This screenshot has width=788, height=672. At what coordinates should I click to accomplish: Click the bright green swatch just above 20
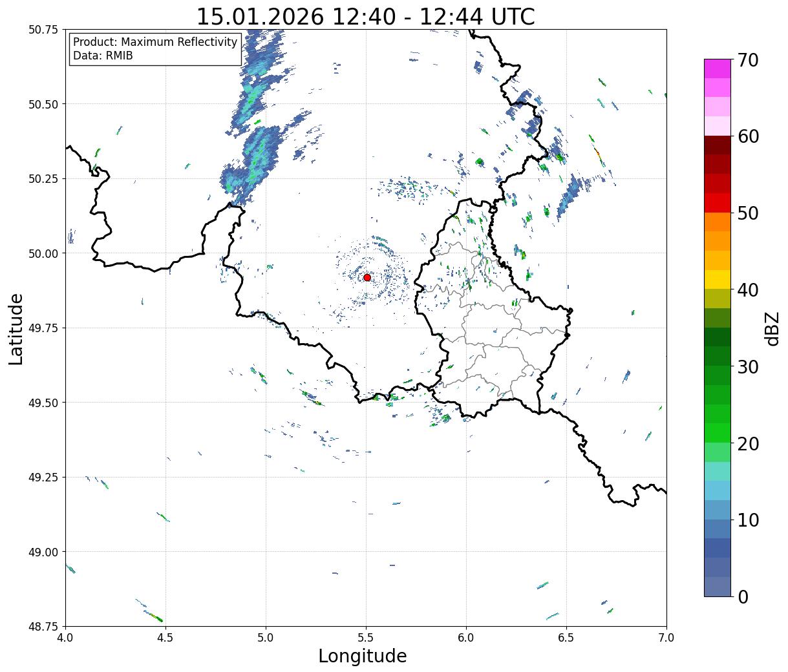[x=718, y=432]
